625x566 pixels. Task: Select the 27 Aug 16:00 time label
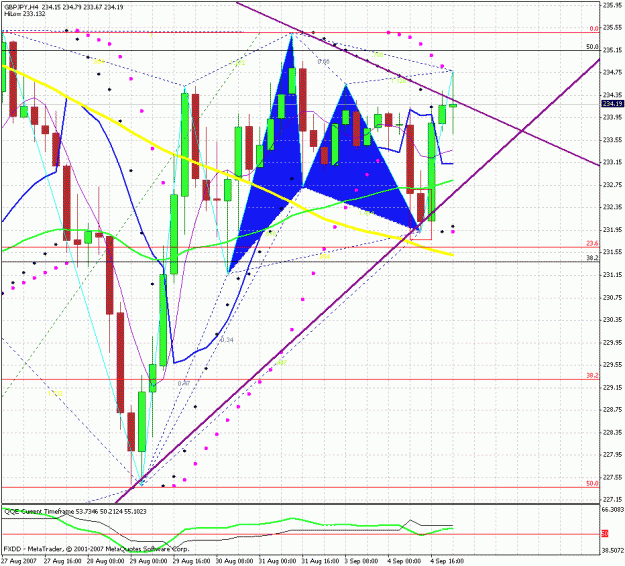(62, 561)
